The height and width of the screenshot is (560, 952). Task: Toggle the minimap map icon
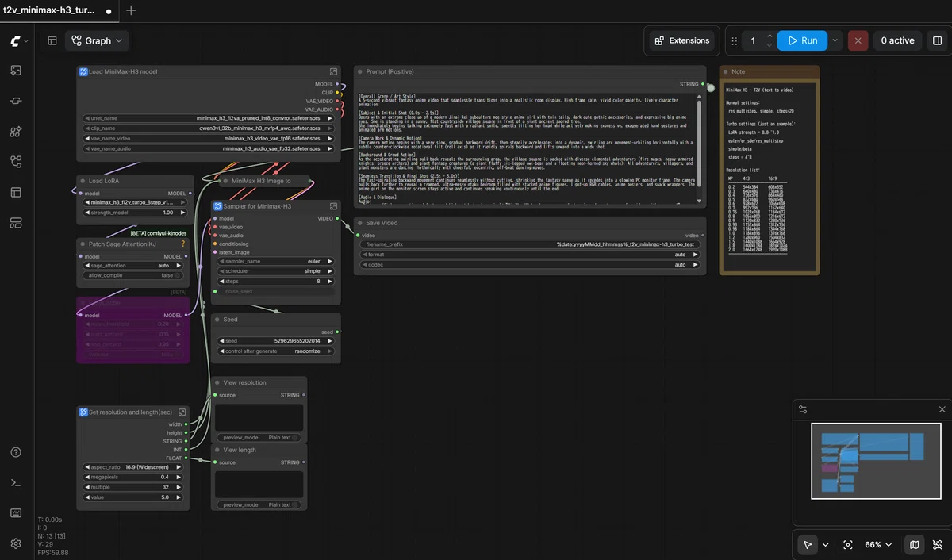point(914,545)
